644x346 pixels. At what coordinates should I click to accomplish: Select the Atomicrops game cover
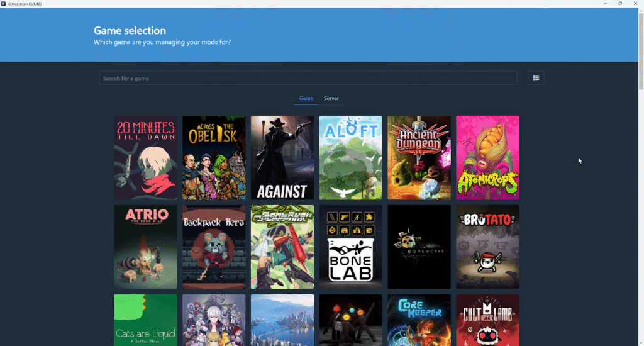coord(487,158)
